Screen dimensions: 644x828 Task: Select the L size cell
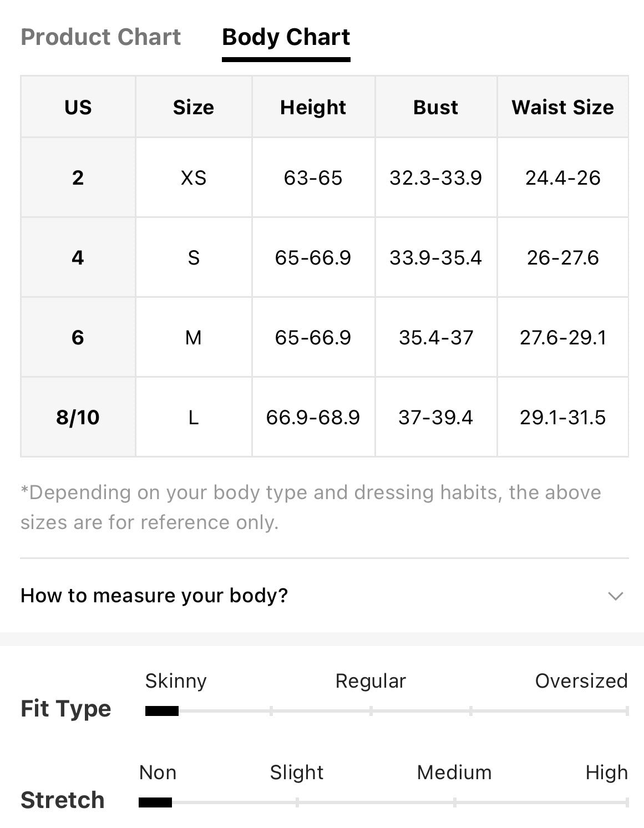click(194, 417)
